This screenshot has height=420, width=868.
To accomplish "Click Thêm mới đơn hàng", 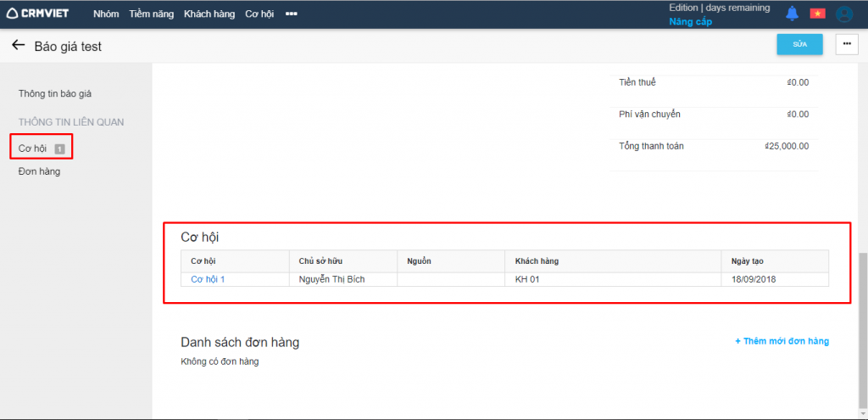I will (782, 341).
